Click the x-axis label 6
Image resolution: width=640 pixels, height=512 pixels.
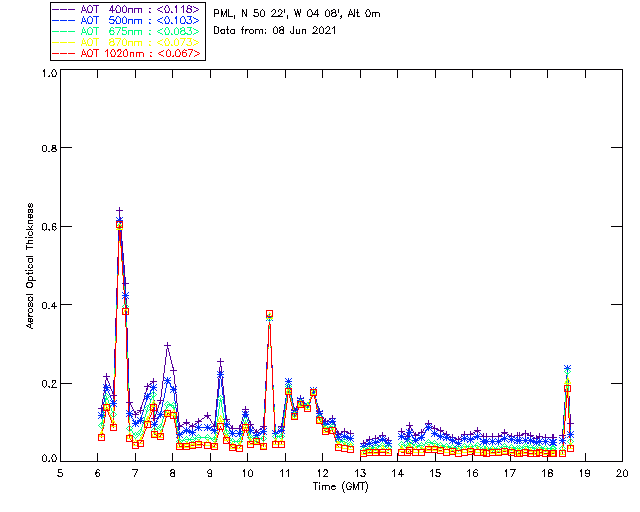click(98, 473)
